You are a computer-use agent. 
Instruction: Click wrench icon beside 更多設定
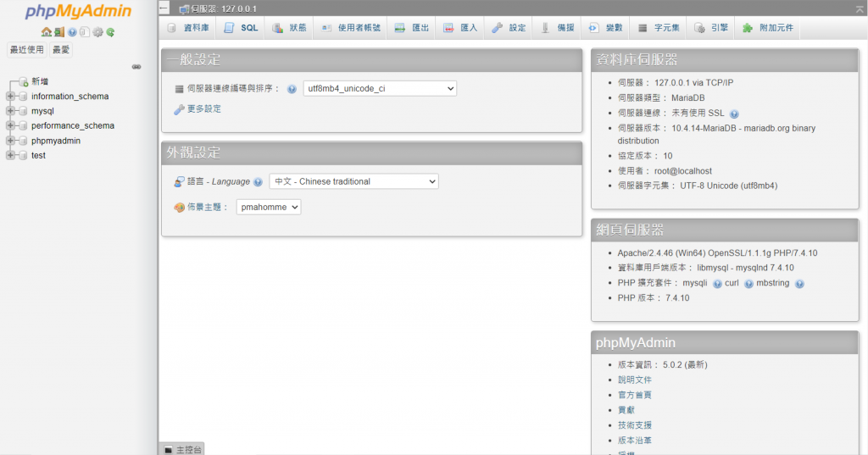(x=179, y=109)
